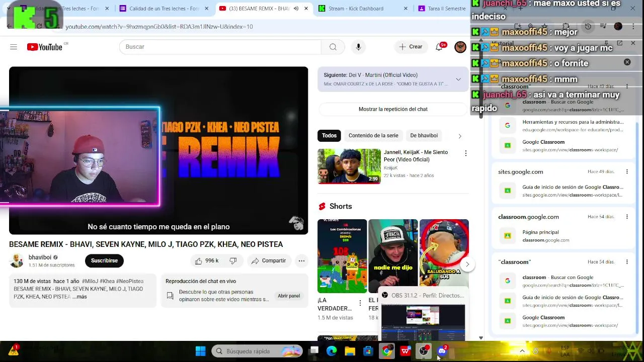Screen dimensions: 644x362
Task: Click the #MiloJ hashtag
Action: [90, 281]
